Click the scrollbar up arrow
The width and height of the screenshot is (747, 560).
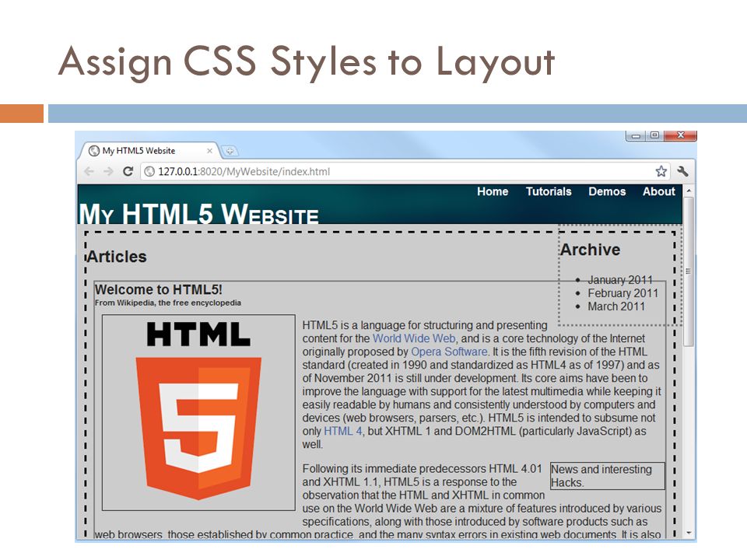[x=689, y=191]
